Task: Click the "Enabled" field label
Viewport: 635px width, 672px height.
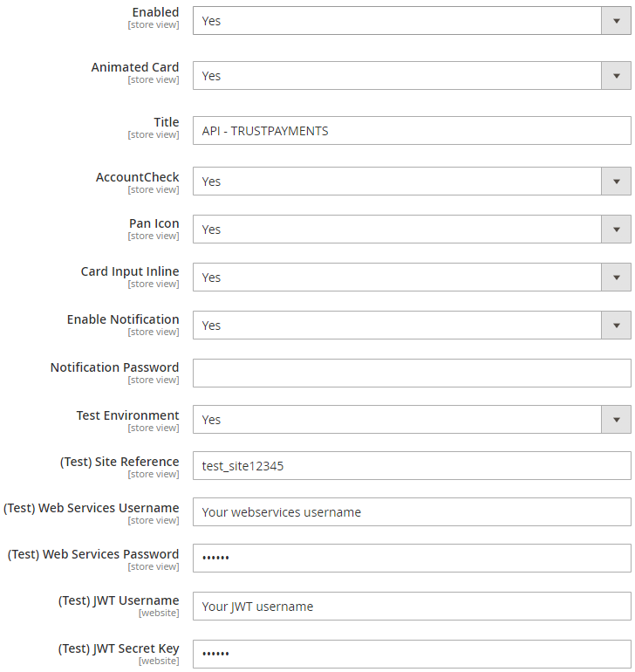Action: tap(155, 12)
